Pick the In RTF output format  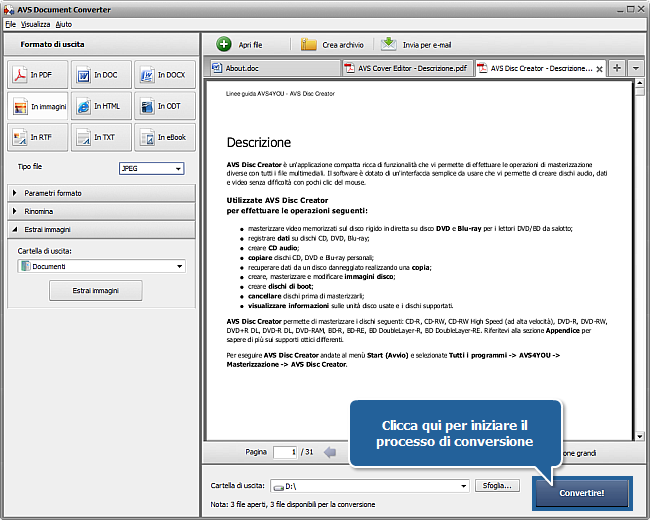tap(37, 137)
